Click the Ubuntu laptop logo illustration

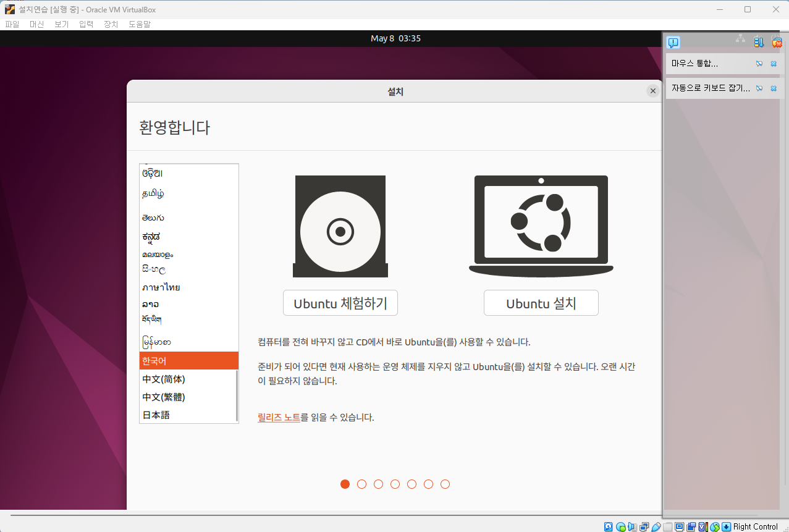click(x=541, y=226)
